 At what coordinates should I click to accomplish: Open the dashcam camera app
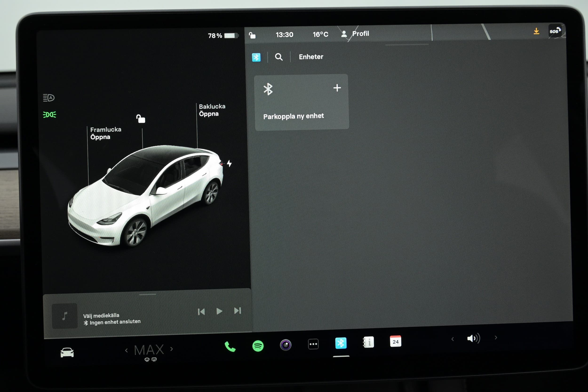[286, 345]
